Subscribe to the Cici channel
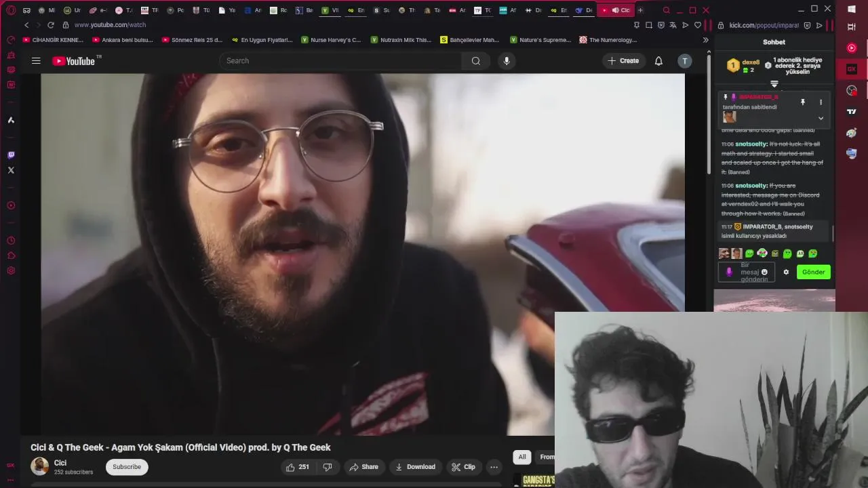The image size is (868, 488). [127, 467]
